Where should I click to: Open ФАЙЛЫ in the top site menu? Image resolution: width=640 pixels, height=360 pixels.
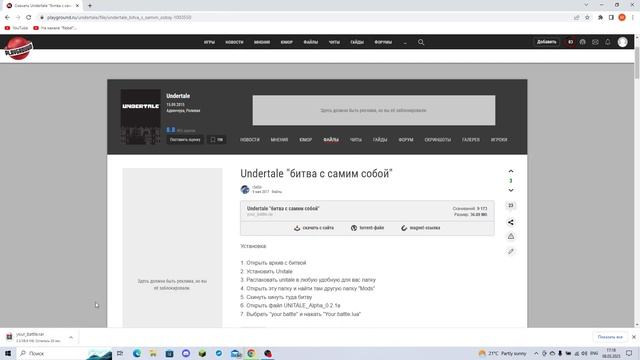pos(311,42)
